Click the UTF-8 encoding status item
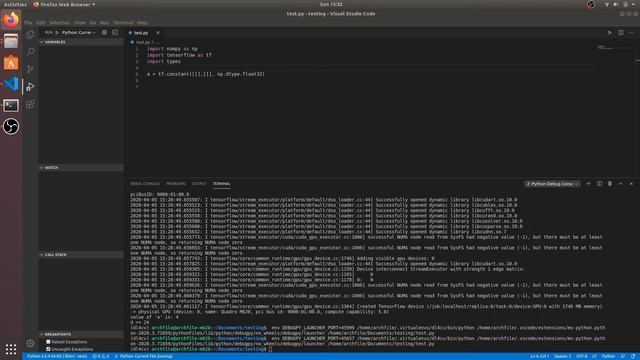This screenshot has height=360, width=640. tap(581, 356)
